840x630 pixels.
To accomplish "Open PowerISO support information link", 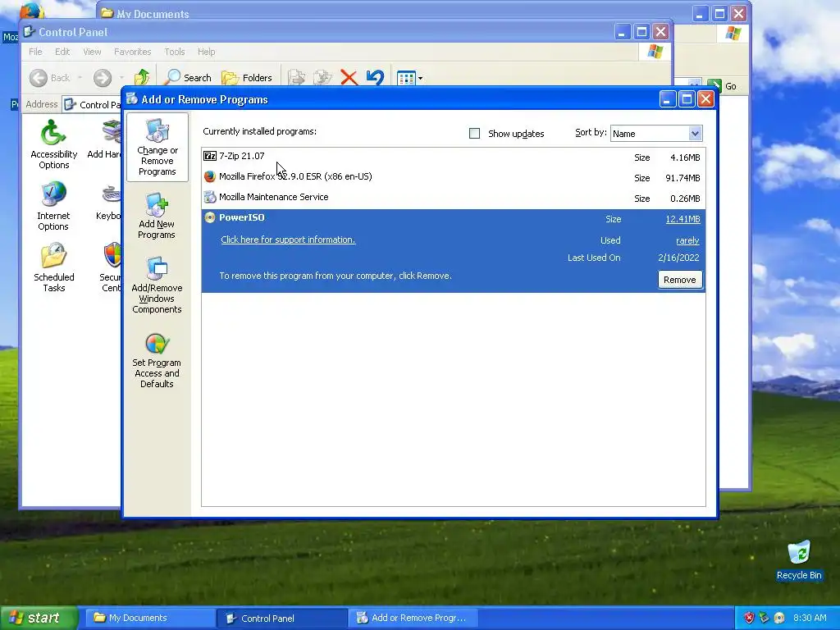I will pyautogui.click(x=288, y=240).
